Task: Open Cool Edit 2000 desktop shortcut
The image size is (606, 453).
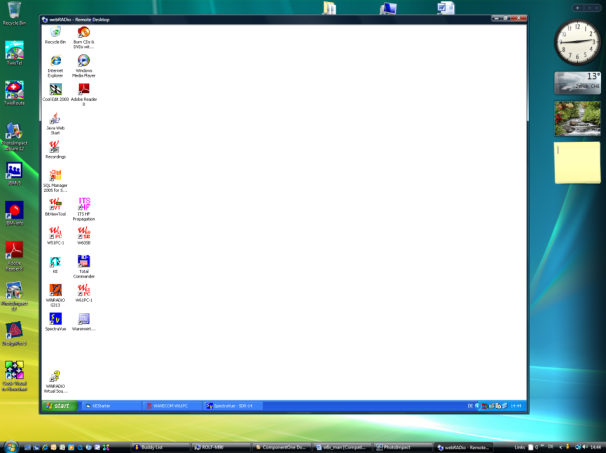Action: tap(55, 90)
